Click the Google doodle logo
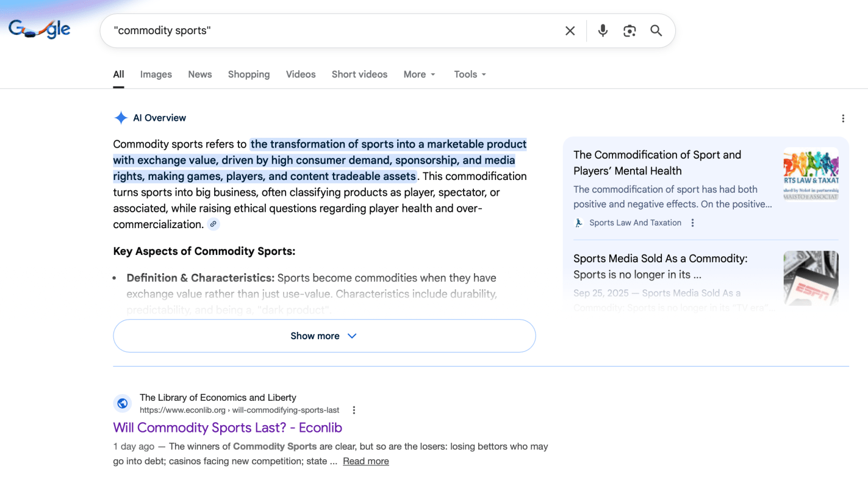Screen dimensions: 868x477 pyautogui.click(x=40, y=29)
